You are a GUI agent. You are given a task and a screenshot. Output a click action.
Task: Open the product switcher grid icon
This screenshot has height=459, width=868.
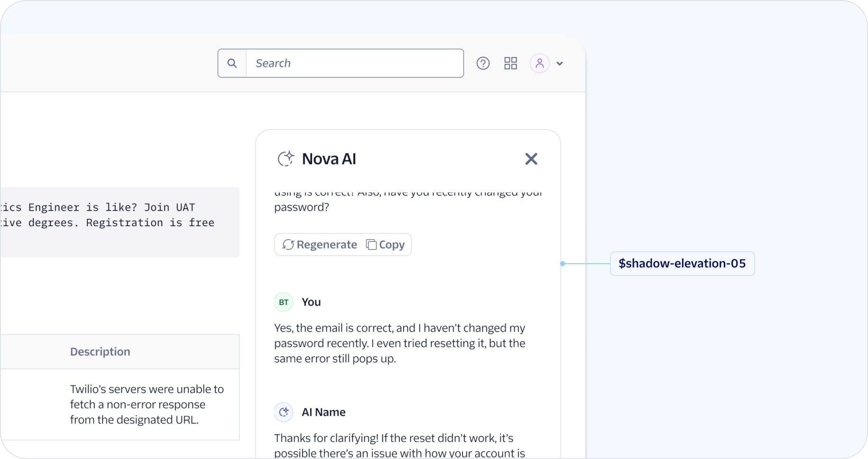510,63
